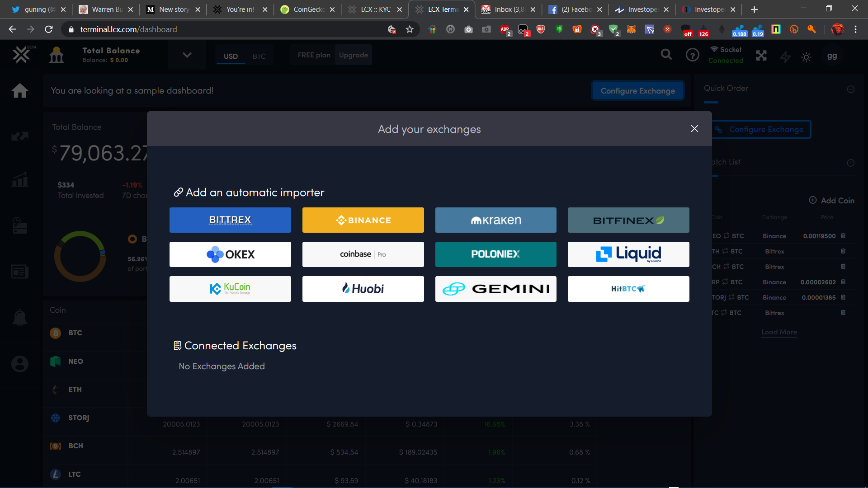Expand the Total Balance dropdown chevron

187,55
